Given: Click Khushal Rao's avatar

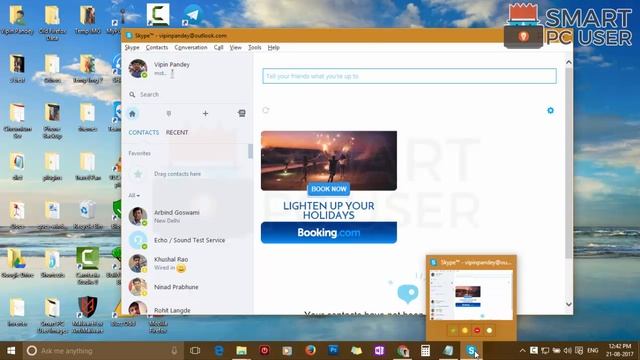Looking at the screenshot, I should [x=138, y=263].
